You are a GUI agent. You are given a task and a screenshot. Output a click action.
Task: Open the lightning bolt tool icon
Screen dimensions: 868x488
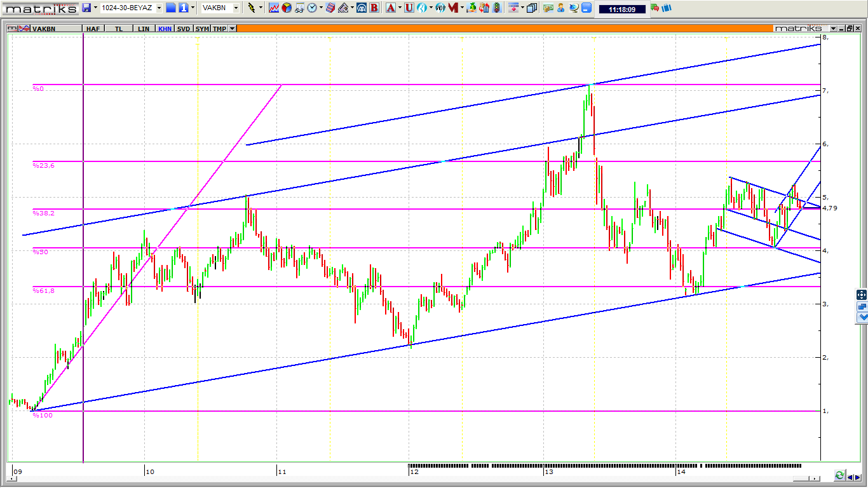pyautogui.click(x=252, y=8)
